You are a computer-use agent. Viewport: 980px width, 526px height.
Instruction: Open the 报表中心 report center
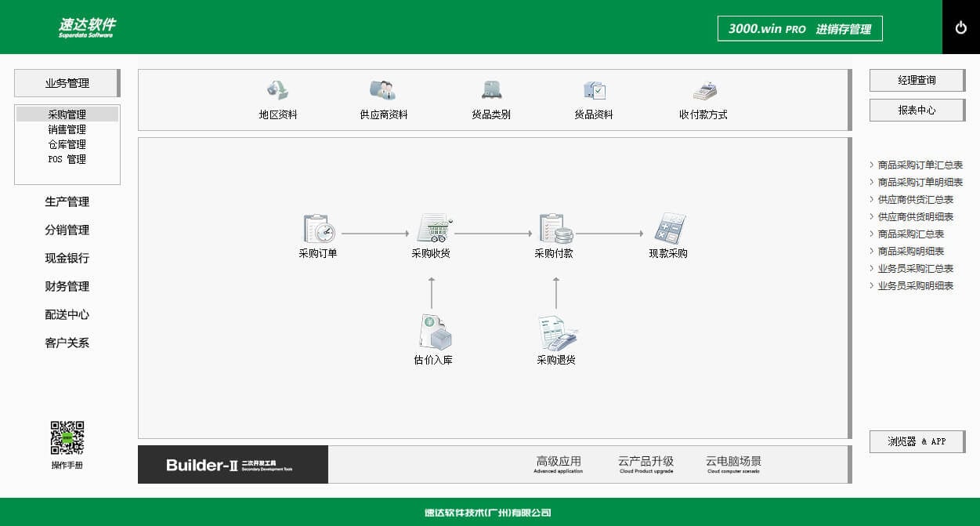coord(916,110)
